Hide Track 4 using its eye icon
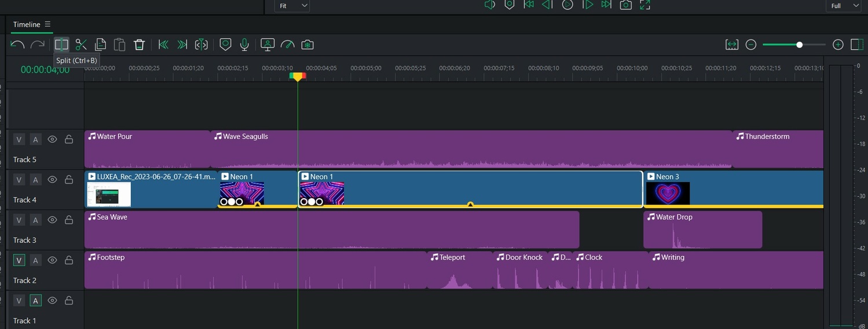 (52, 180)
